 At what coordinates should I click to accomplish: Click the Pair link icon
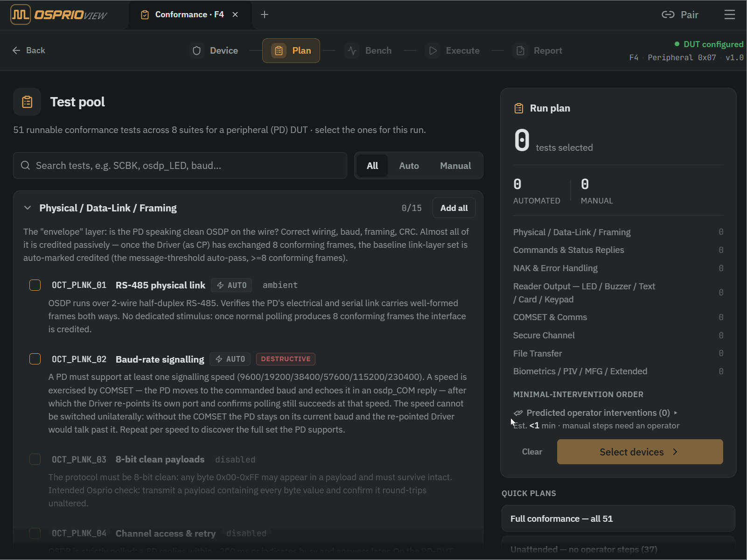[668, 14]
